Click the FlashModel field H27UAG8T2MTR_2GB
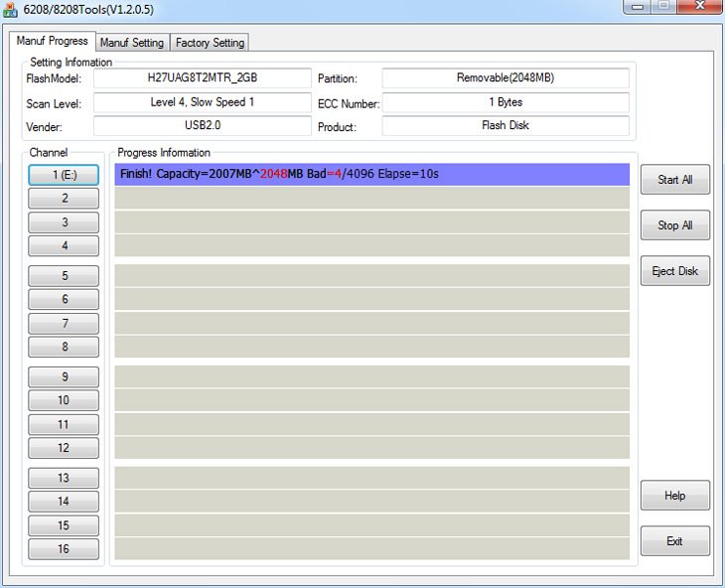The height and width of the screenshot is (588, 725). tap(203, 78)
